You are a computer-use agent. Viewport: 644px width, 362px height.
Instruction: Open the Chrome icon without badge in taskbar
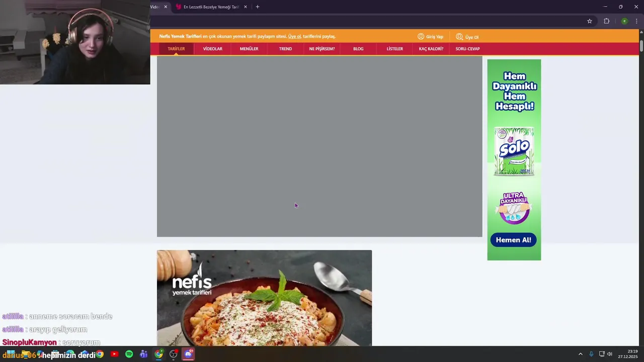[x=100, y=354]
